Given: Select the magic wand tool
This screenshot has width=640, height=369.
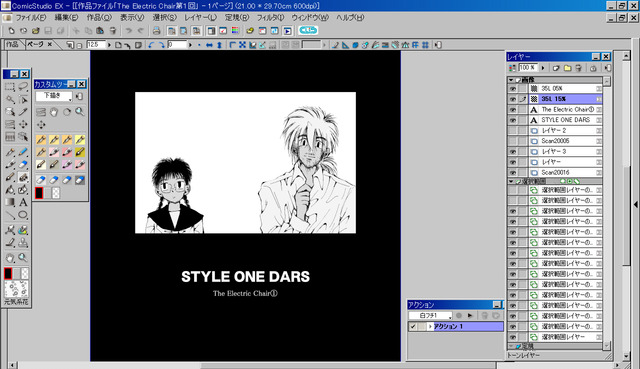Looking at the screenshot, I should pyautogui.click(x=10, y=99).
